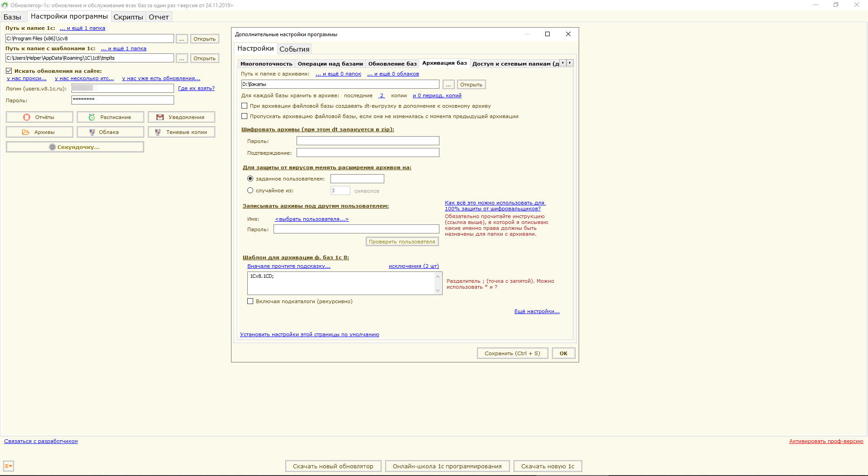Open the События tab

pos(294,49)
